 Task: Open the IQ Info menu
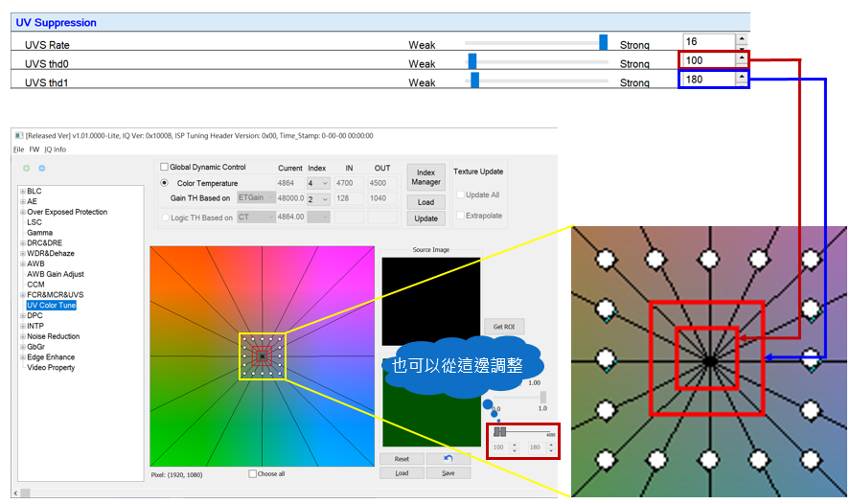(55, 149)
